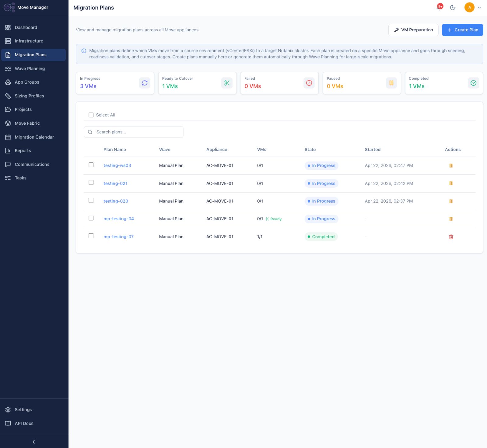
Task: Open Settings at sidebar bottom
Action: click(x=33, y=410)
